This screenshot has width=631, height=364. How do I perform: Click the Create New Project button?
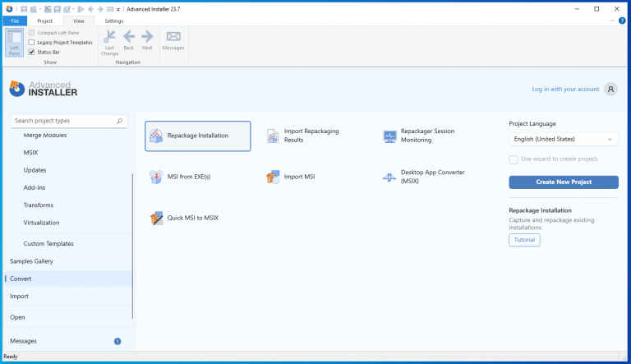(x=564, y=182)
